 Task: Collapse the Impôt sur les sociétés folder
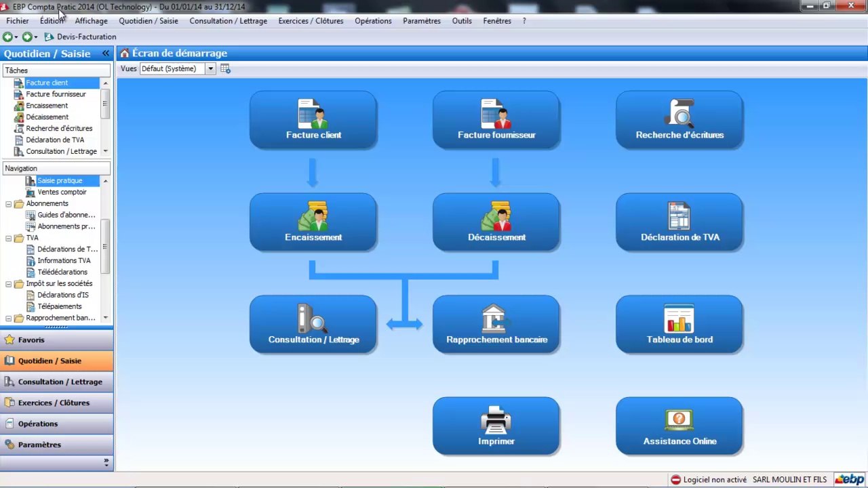pos(8,284)
